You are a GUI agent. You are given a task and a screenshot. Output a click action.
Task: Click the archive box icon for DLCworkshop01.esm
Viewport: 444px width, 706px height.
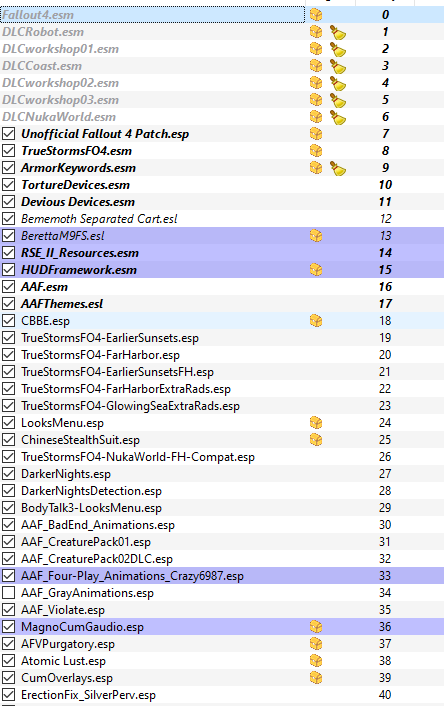(x=316, y=49)
